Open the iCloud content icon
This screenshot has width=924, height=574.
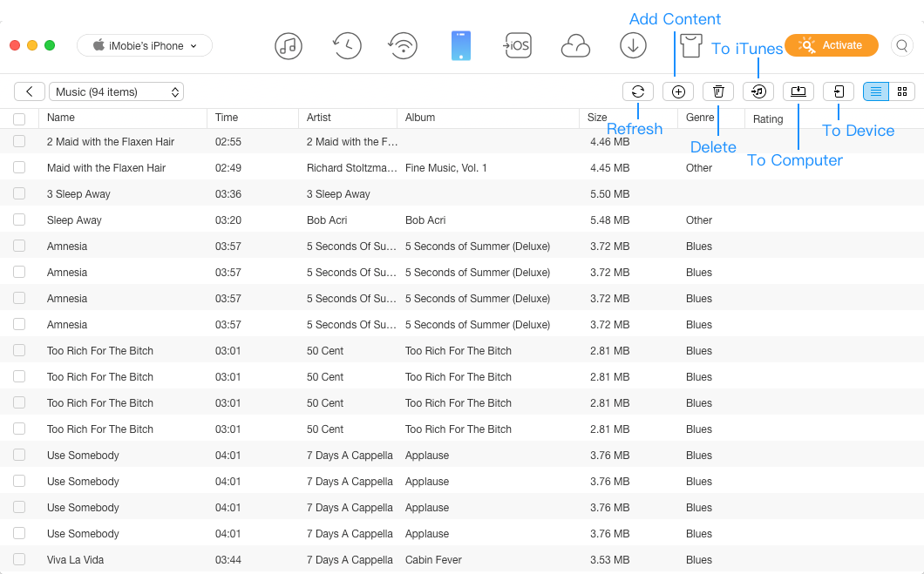pyautogui.click(x=575, y=45)
